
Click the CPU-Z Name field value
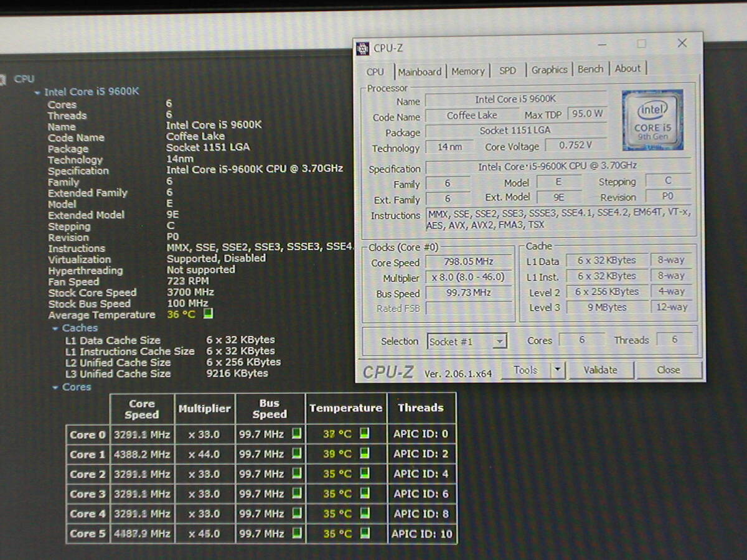515,100
